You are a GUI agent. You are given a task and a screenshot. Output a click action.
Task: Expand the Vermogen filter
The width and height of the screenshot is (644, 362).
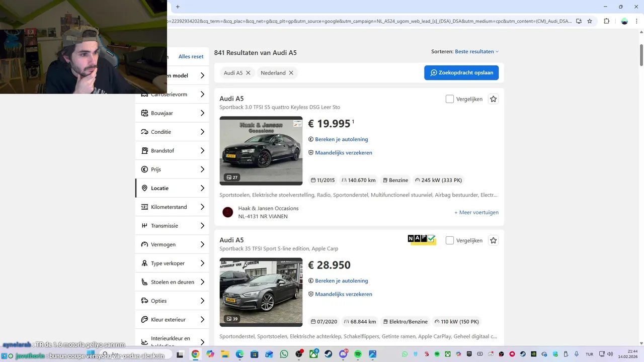172,244
